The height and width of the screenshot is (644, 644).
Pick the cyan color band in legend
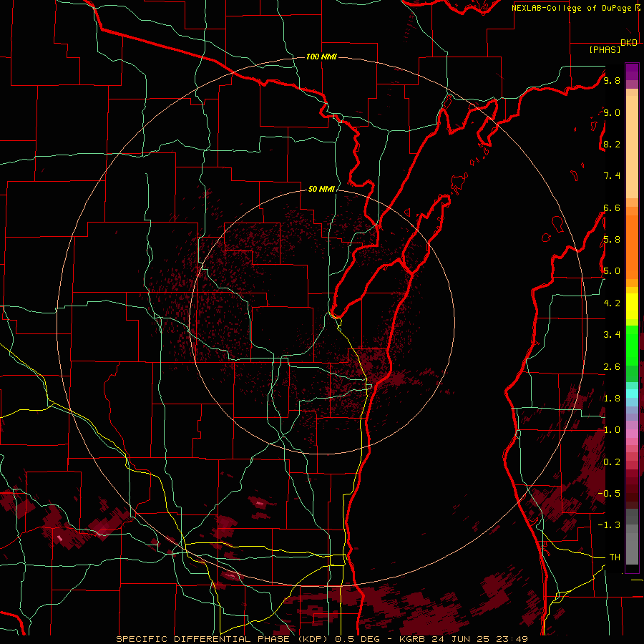click(632, 394)
